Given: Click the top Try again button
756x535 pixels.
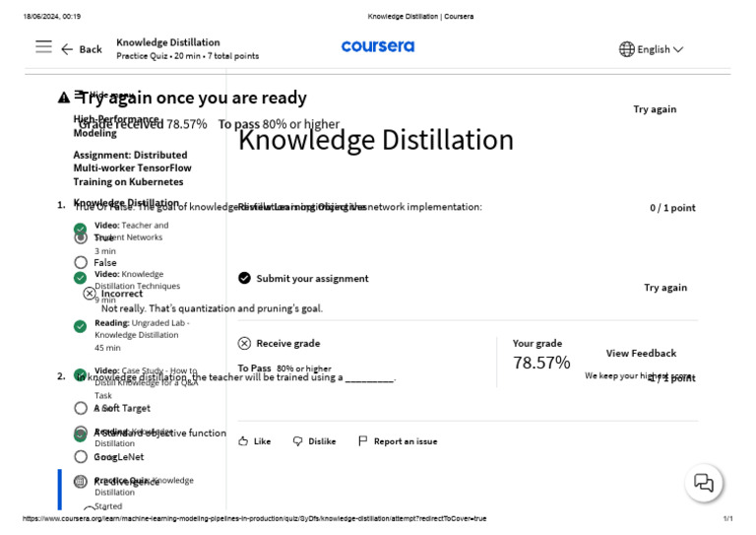Looking at the screenshot, I should click(655, 109).
